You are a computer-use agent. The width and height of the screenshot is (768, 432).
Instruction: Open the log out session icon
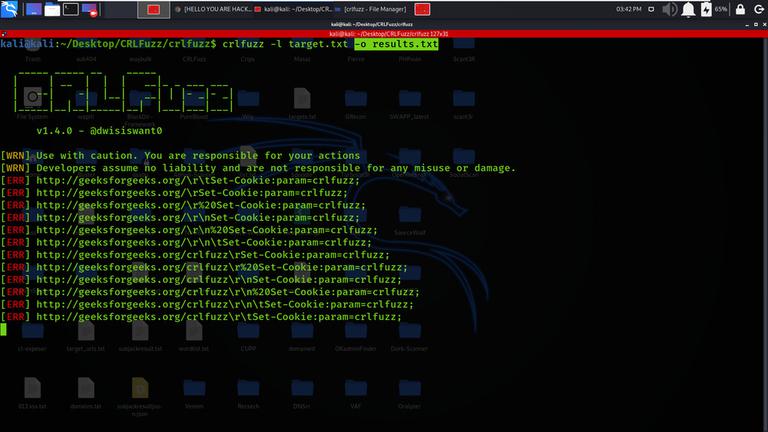(759, 9)
